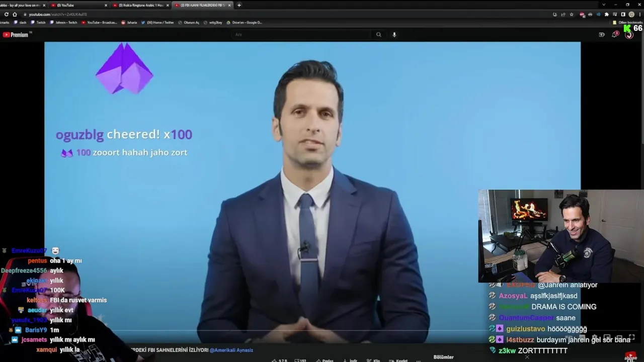Click chat message 'DRAMA IS COMING'
The image size is (644, 362).
[564, 307]
